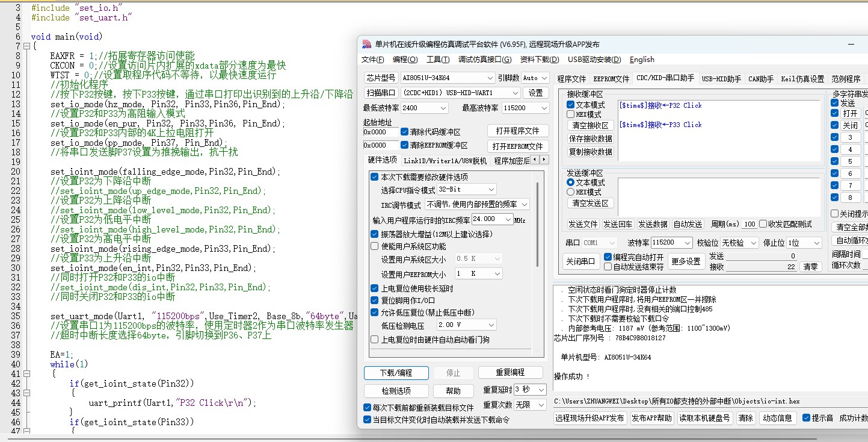Open IRC频率 24.000 combo box
The width and height of the screenshot is (868, 442).
point(492,219)
